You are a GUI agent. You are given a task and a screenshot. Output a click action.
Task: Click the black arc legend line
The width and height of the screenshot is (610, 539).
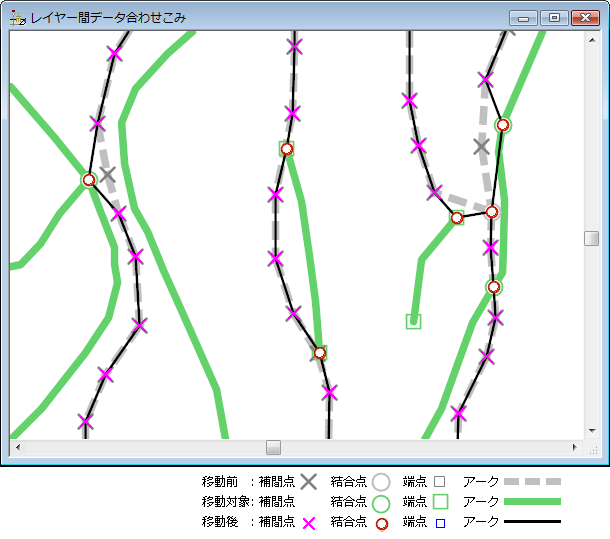pyautogui.click(x=532, y=521)
